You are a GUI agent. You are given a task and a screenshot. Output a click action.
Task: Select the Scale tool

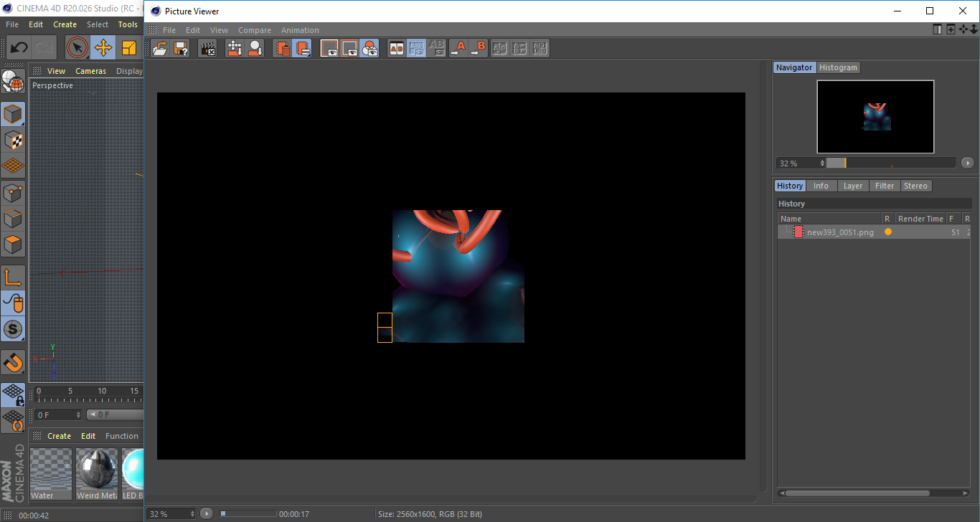(x=129, y=48)
